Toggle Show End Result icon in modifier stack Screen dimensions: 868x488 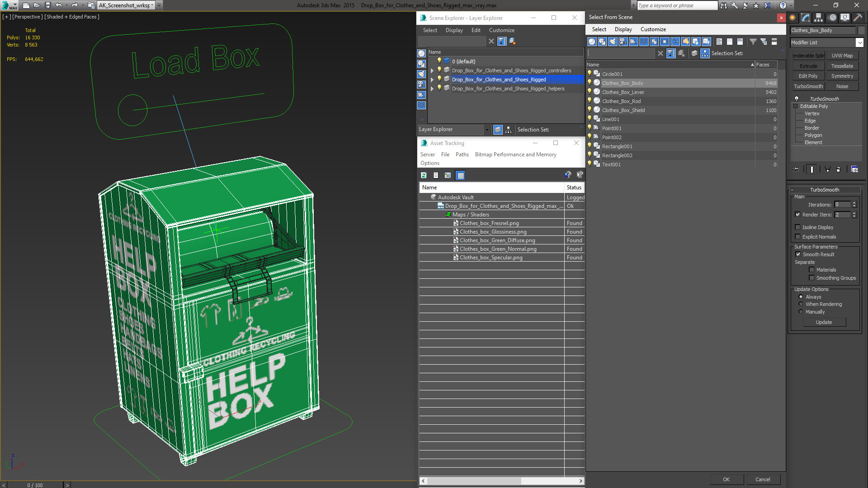(x=812, y=169)
